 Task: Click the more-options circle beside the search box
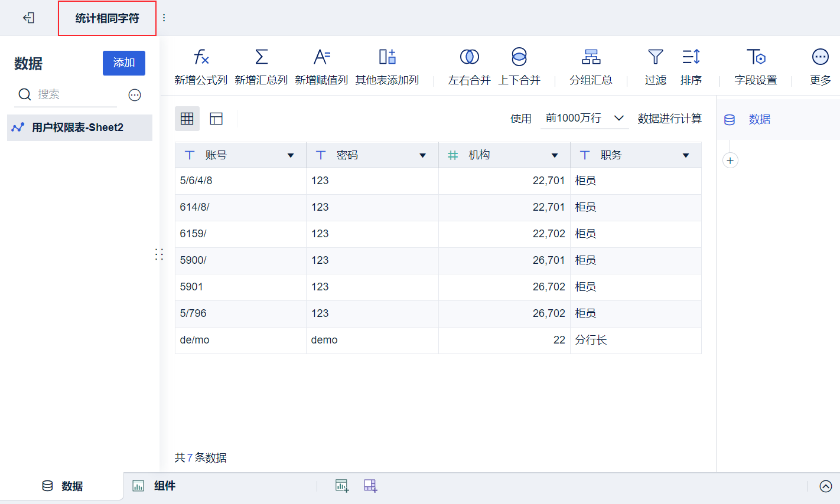click(135, 95)
